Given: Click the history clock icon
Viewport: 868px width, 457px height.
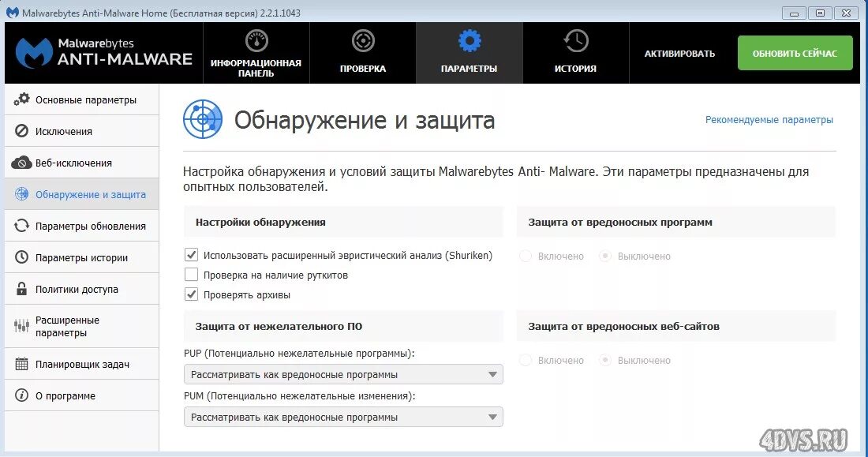Looking at the screenshot, I should tap(576, 40).
